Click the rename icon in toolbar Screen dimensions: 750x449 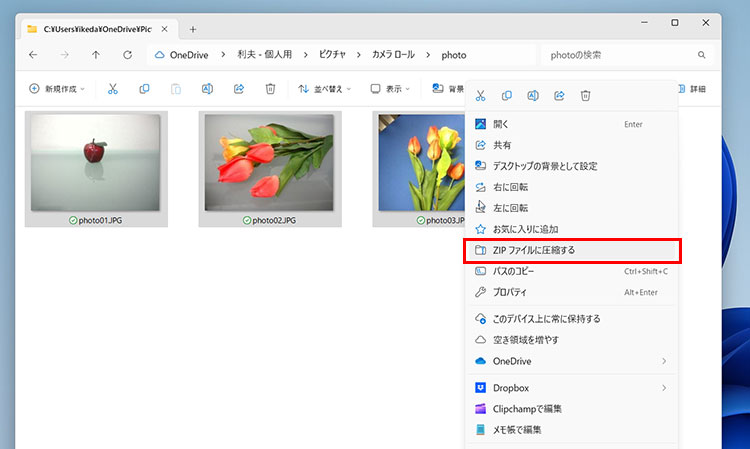coord(207,89)
